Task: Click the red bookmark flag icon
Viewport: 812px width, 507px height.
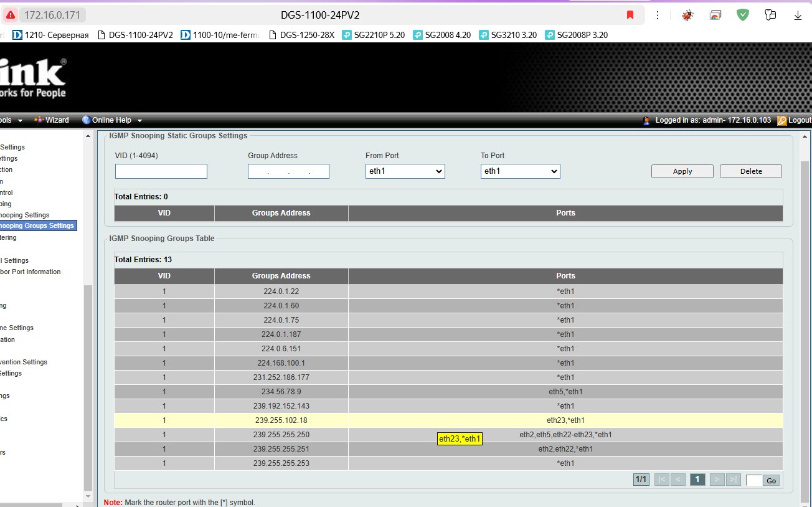Action: 630,15
